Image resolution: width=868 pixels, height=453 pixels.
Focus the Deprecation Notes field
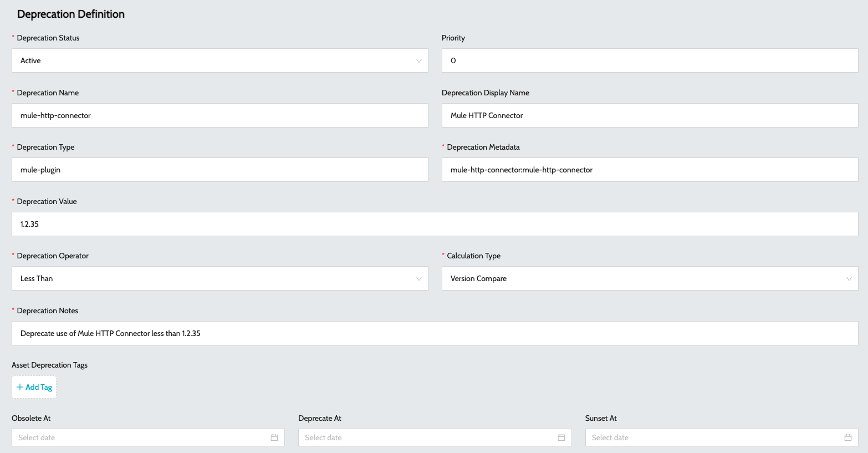(x=435, y=333)
